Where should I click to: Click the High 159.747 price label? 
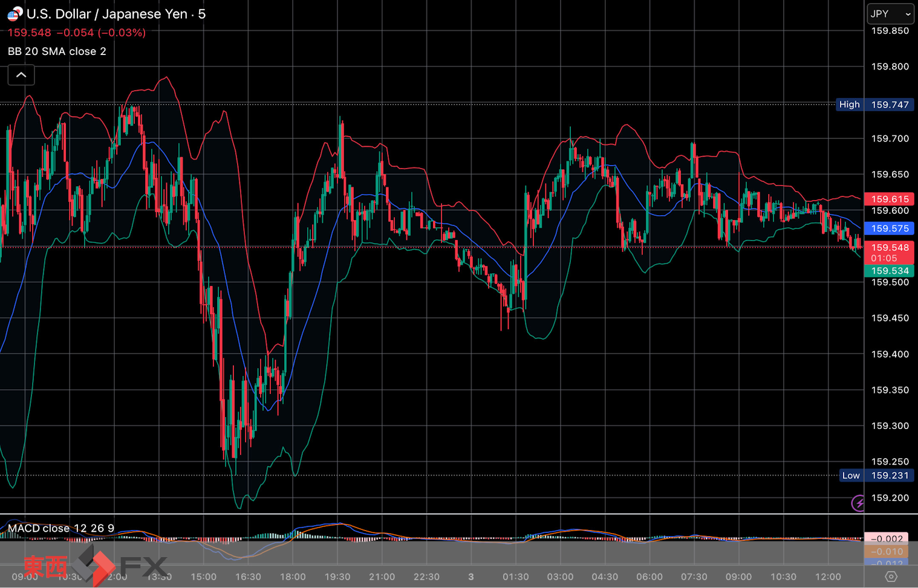[874, 105]
